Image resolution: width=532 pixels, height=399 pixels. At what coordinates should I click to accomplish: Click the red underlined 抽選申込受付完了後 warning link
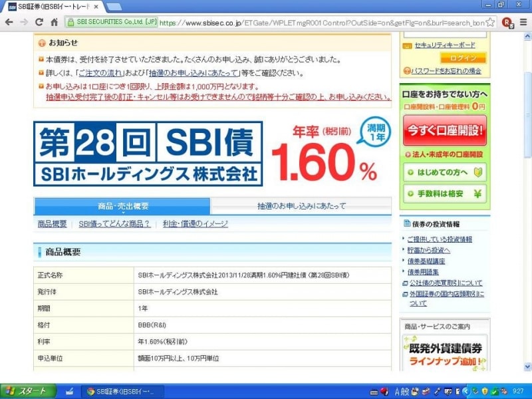[219, 97]
